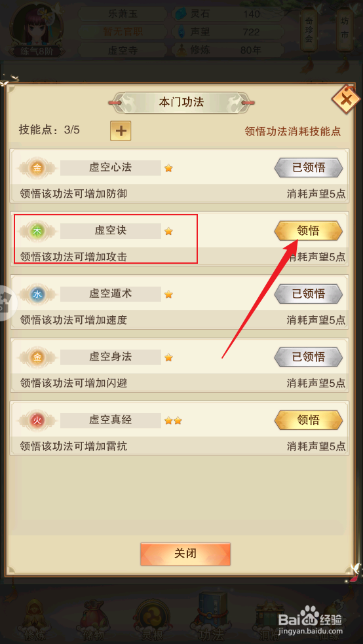Click the 已领悟 button for 虚空心法
Viewport: 363px width, 644px height.
point(309,168)
